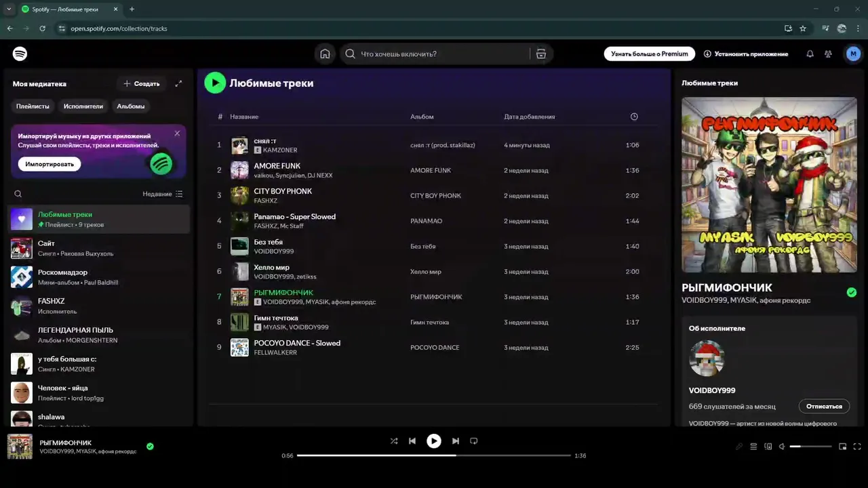Open Создать create menu button
The height and width of the screenshot is (488, 868).
pyautogui.click(x=141, y=83)
